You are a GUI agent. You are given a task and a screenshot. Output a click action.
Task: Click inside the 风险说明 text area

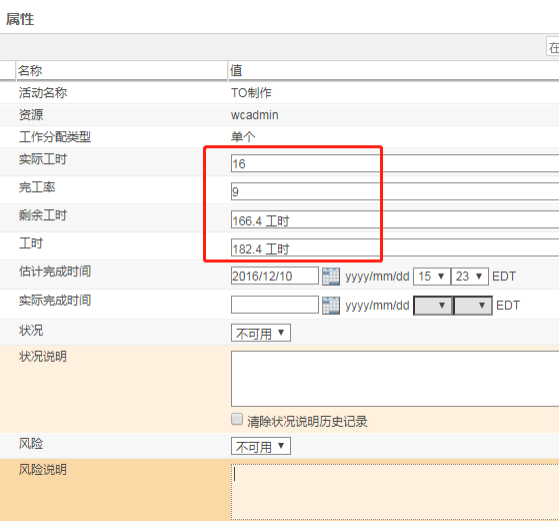click(x=395, y=491)
